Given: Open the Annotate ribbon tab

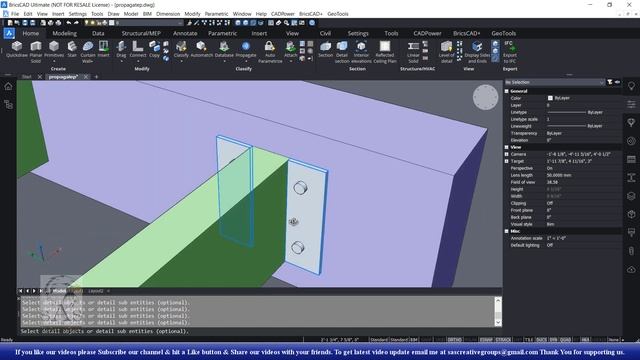Looking at the screenshot, I should [x=185, y=33].
